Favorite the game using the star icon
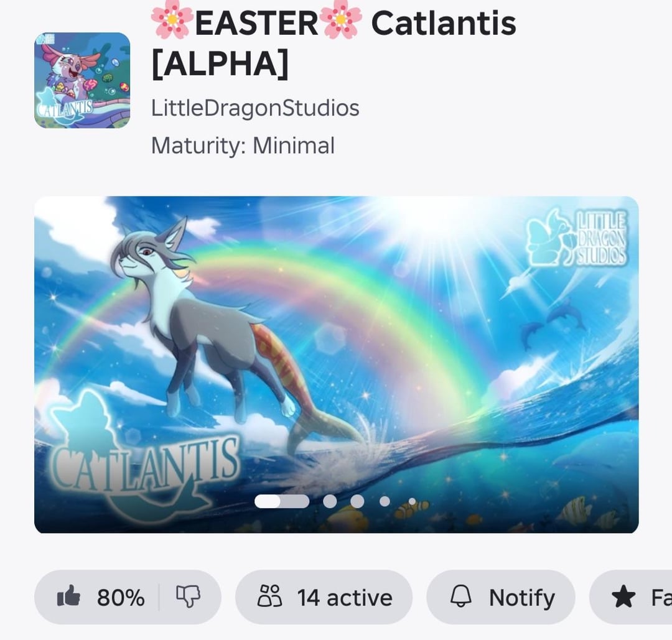The width and height of the screenshot is (672, 640). point(623,596)
